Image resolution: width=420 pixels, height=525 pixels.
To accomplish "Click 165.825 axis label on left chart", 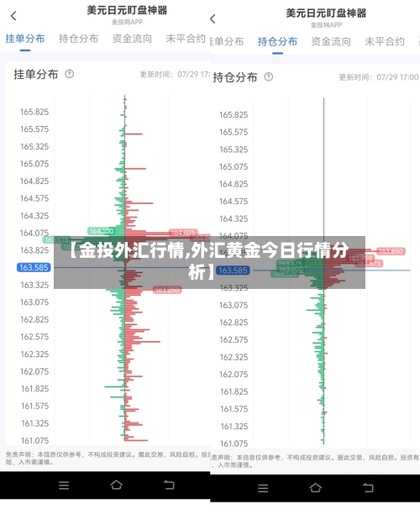I will [34, 112].
